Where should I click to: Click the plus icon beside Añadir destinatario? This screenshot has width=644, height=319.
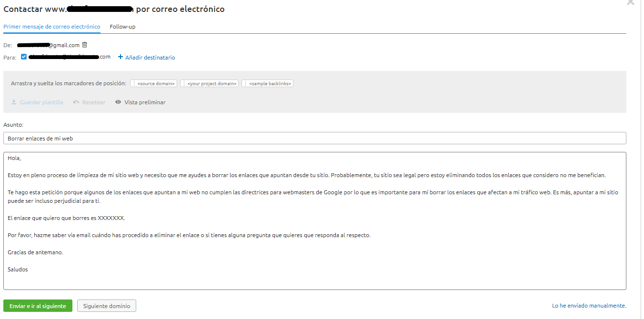click(x=120, y=57)
